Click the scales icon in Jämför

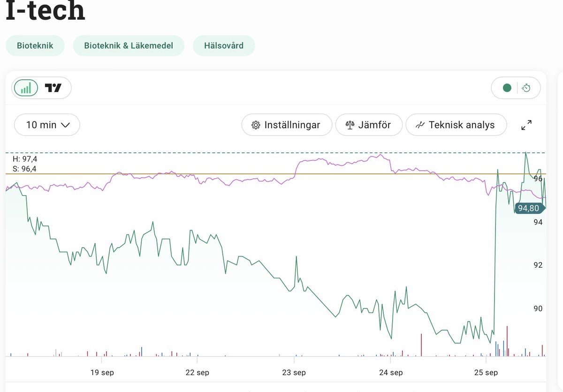pos(350,125)
